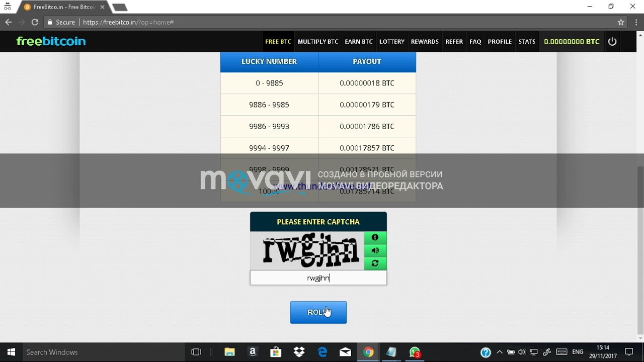Click the power logout icon in navbar
The height and width of the screenshot is (362, 644).
612,42
